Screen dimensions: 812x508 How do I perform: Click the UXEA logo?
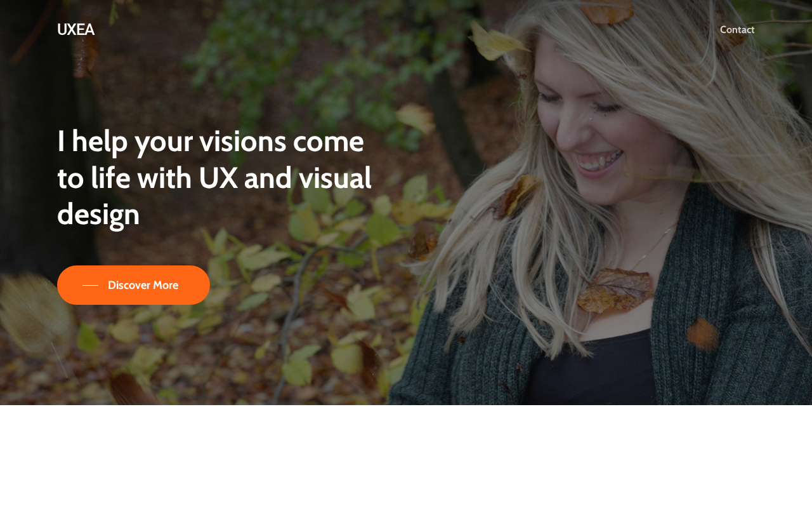pos(75,30)
